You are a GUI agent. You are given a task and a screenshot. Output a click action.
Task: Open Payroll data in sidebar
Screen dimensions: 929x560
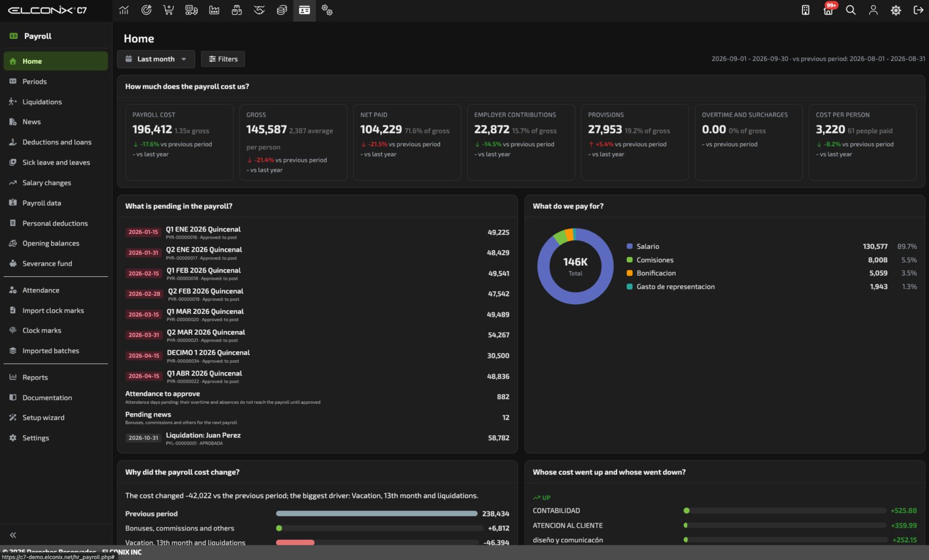56,203
